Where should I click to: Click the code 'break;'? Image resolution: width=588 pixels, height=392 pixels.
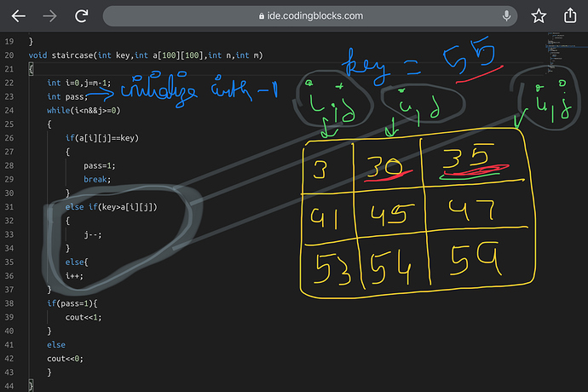[x=97, y=179]
